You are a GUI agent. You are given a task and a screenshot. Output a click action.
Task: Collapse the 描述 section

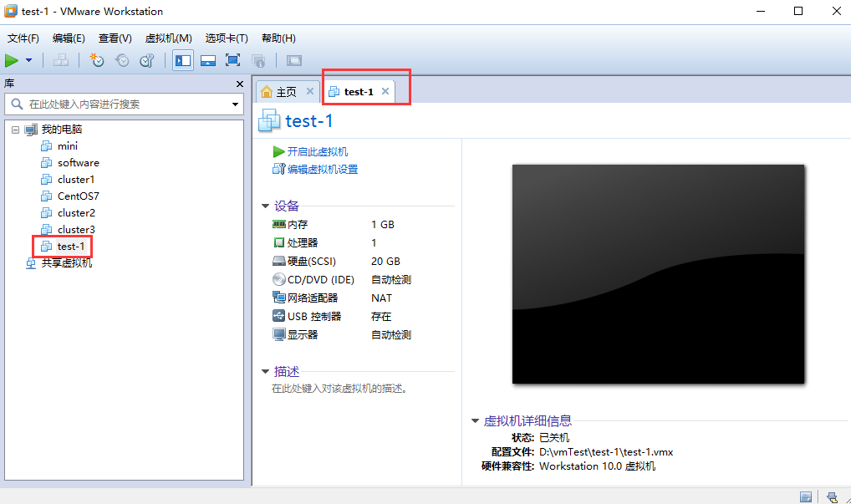click(x=265, y=372)
